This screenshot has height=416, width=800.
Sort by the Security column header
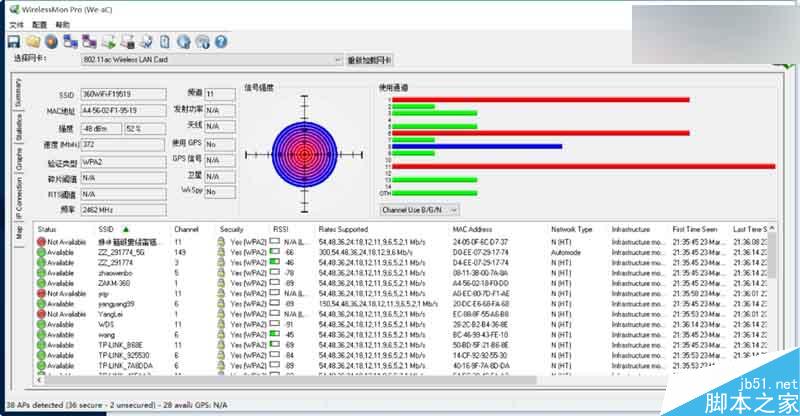point(232,229)
